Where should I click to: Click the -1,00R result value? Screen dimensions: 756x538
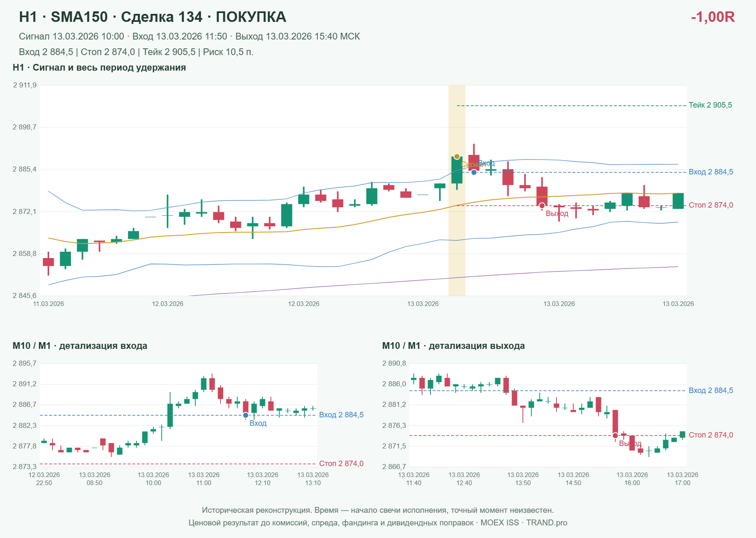pyautogui.click(x=713, y=17)
